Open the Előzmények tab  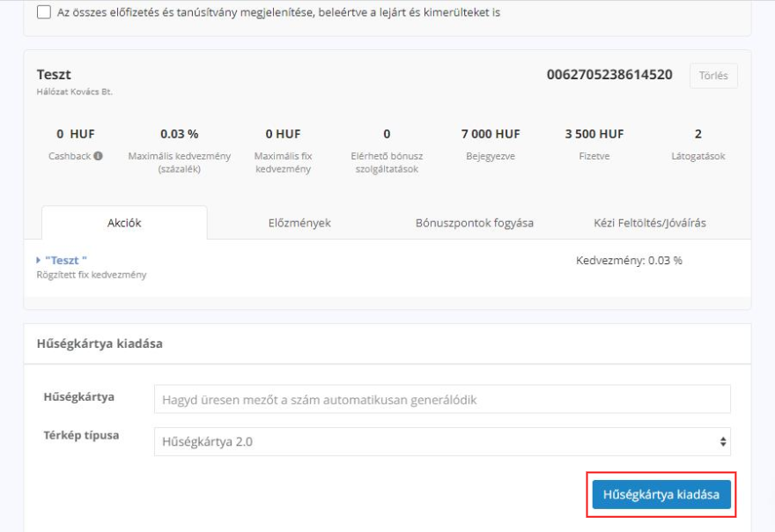pyautogui.click(x=299, y=223)
